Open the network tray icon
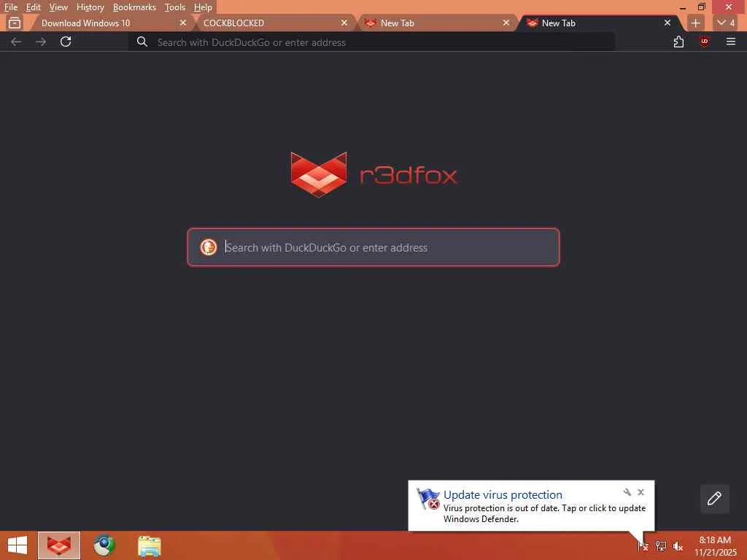The image size is (747, 560). 660,545
